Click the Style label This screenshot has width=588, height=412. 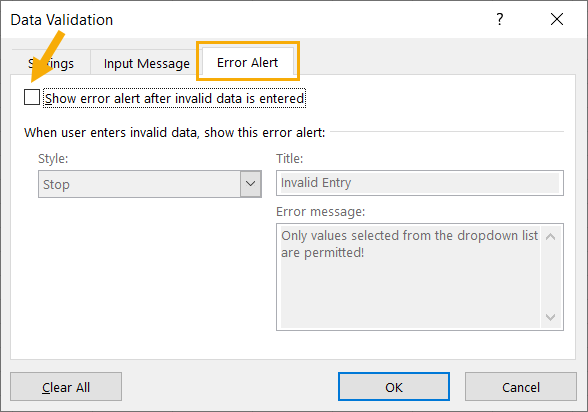[53, 159]
